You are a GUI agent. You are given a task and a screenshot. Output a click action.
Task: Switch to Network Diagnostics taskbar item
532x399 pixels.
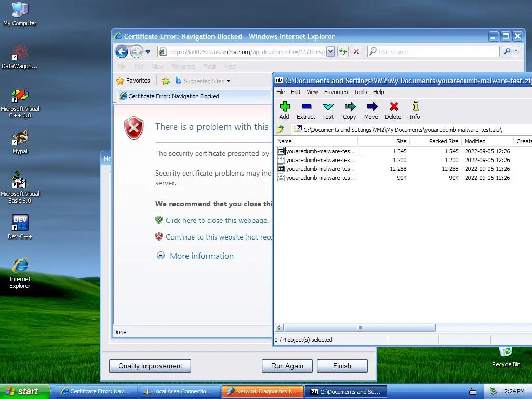coord(262,391)
